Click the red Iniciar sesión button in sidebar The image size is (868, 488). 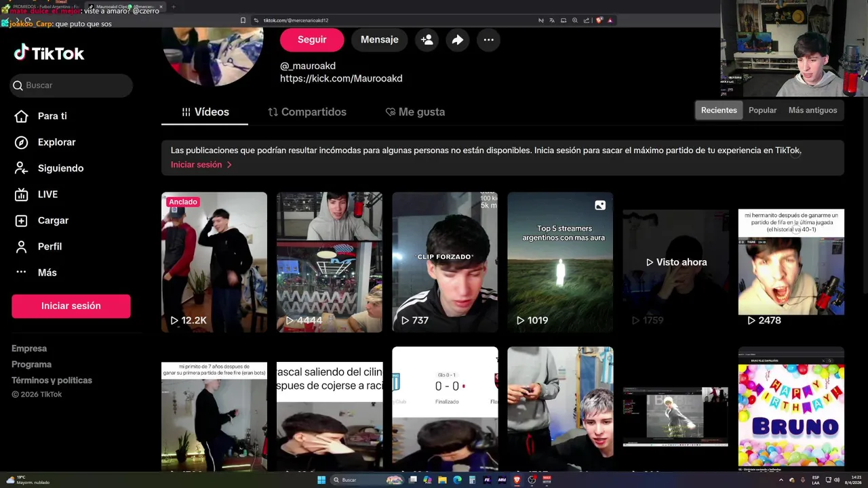tap(71, 306)
